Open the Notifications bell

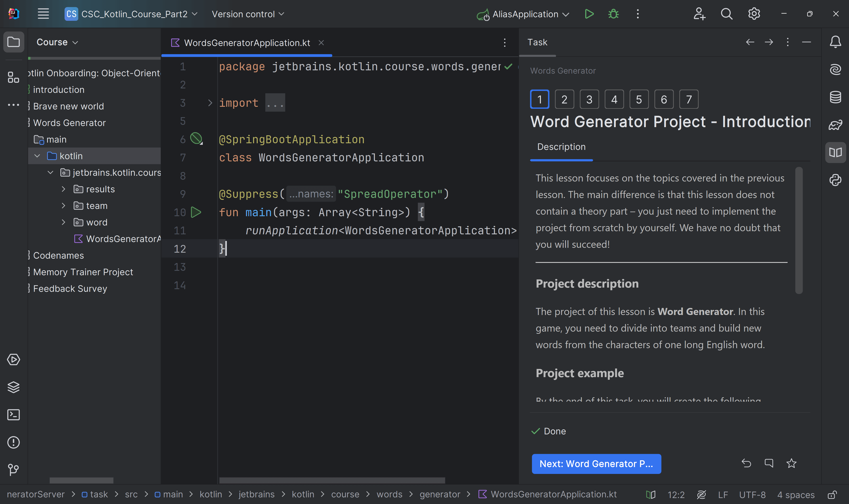tap(836, 41)
